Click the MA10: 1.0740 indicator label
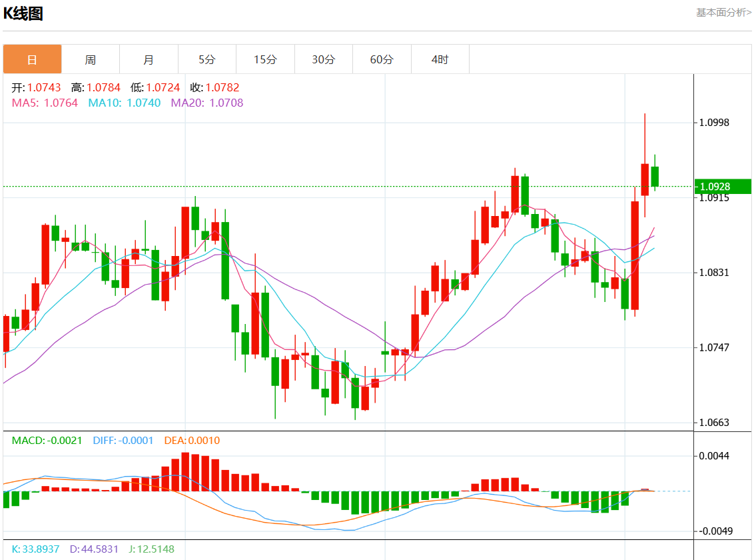Viewport: 756px width, 560px height. tap(125, 103)
